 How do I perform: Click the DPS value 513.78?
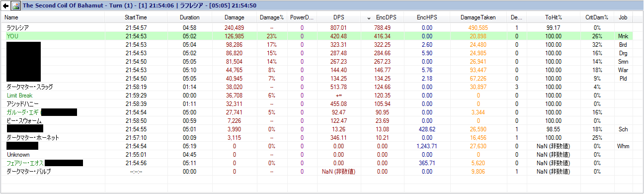[x=339, y=87]
